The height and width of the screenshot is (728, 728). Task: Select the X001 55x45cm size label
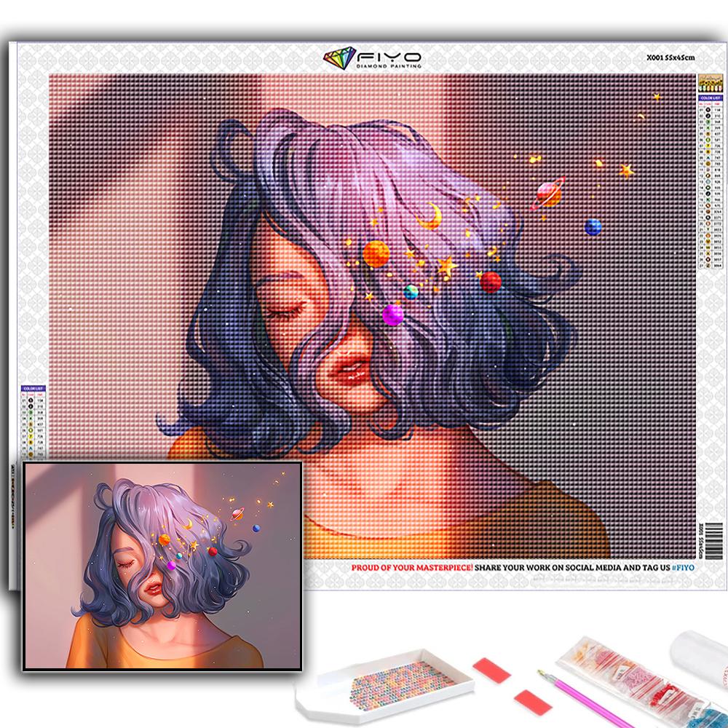coord(670,58)
